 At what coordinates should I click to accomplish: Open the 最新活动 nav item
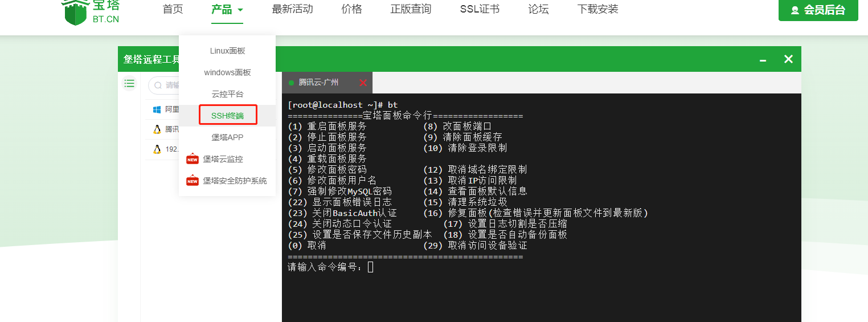[292, 9]
